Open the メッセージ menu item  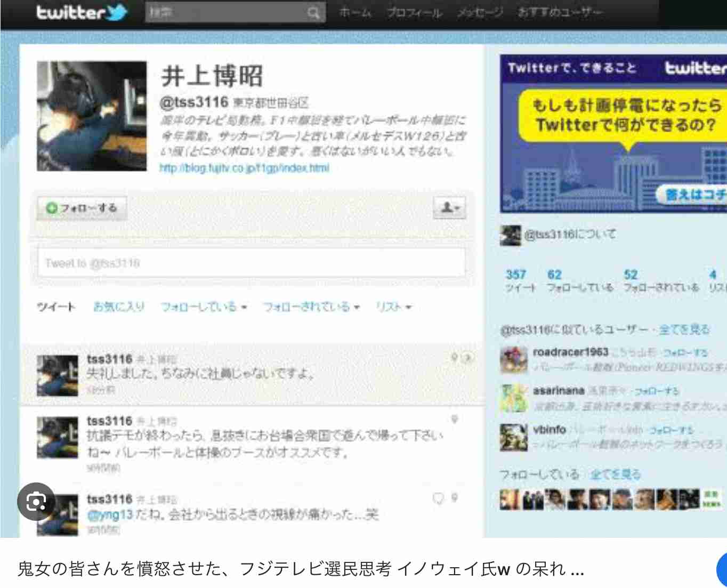click(480, 12)
